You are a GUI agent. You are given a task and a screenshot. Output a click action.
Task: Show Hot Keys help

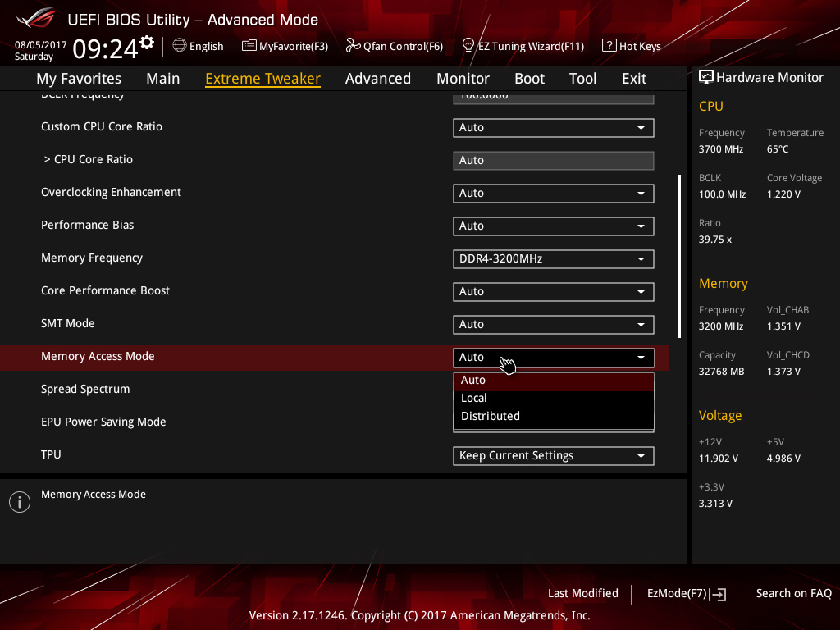pyautogui.click(x=632, y=46)
